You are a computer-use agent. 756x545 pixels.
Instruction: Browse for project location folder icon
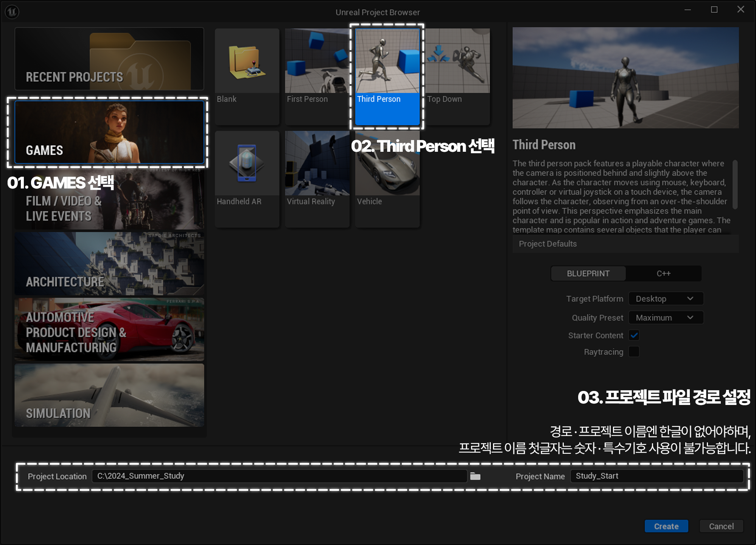[475, 476]
